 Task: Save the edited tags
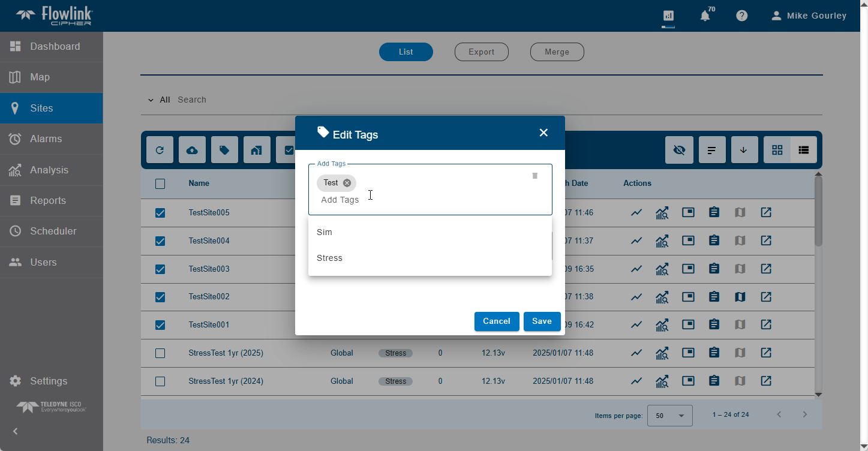tap(542, 321)
